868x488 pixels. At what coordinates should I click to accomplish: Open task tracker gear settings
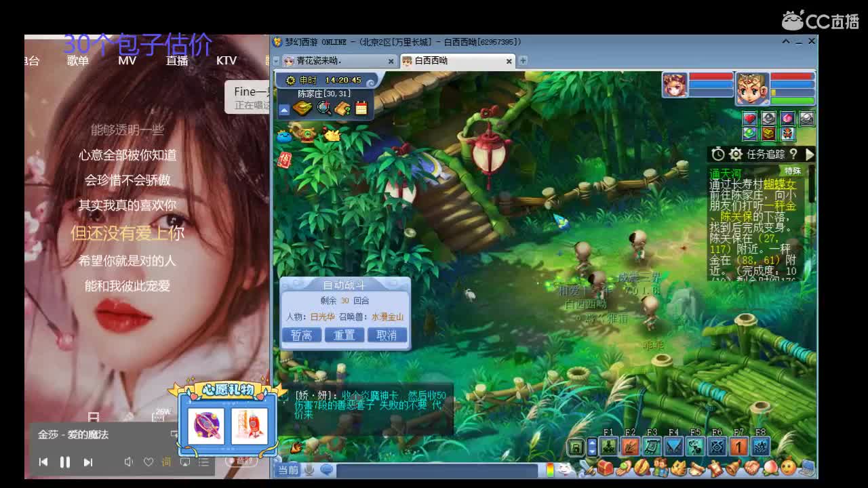736,155
